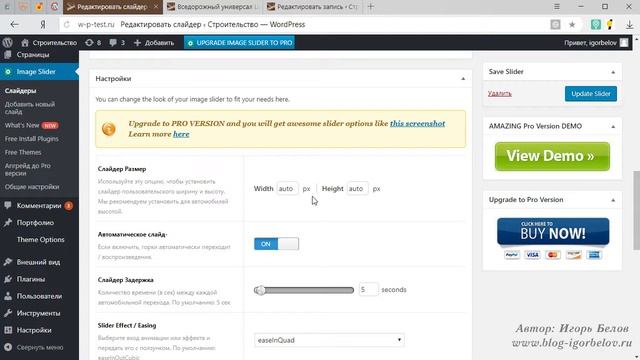Click the Update Slider button
Viewport: 640px width, 360px height.
coord(591,93)
